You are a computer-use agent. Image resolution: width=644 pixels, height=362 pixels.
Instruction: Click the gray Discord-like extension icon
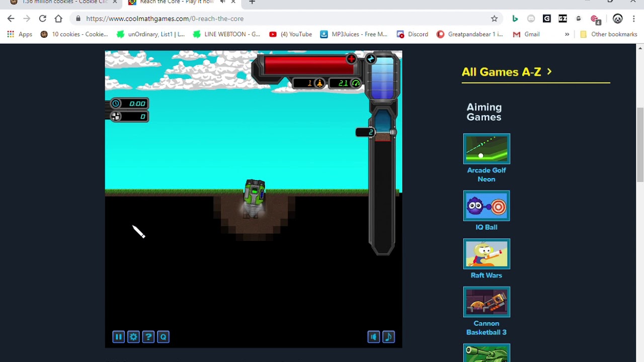click(531, 19)
